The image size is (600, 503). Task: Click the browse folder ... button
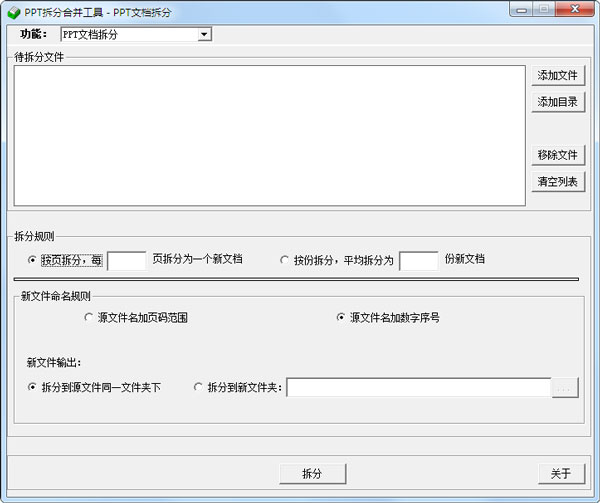tap(565, 387)
